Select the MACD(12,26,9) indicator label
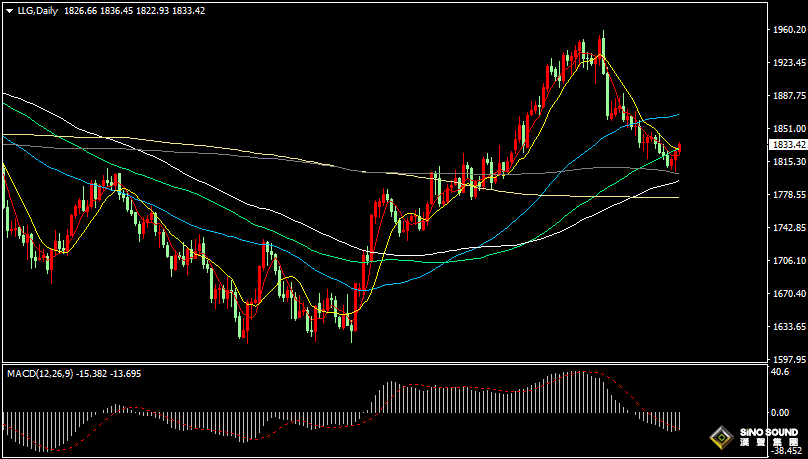The image size is (808, 459). (x=39, y=374)
